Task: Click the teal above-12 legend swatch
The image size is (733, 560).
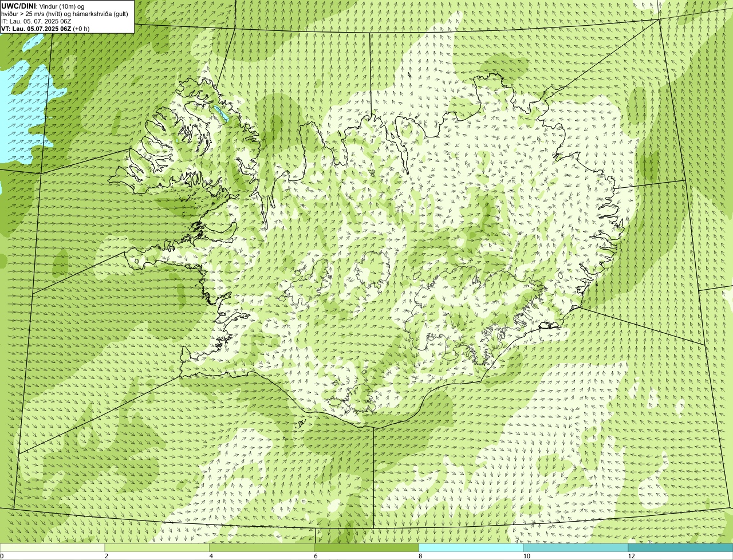Action: pyautogui.click(x=681, y=547)
